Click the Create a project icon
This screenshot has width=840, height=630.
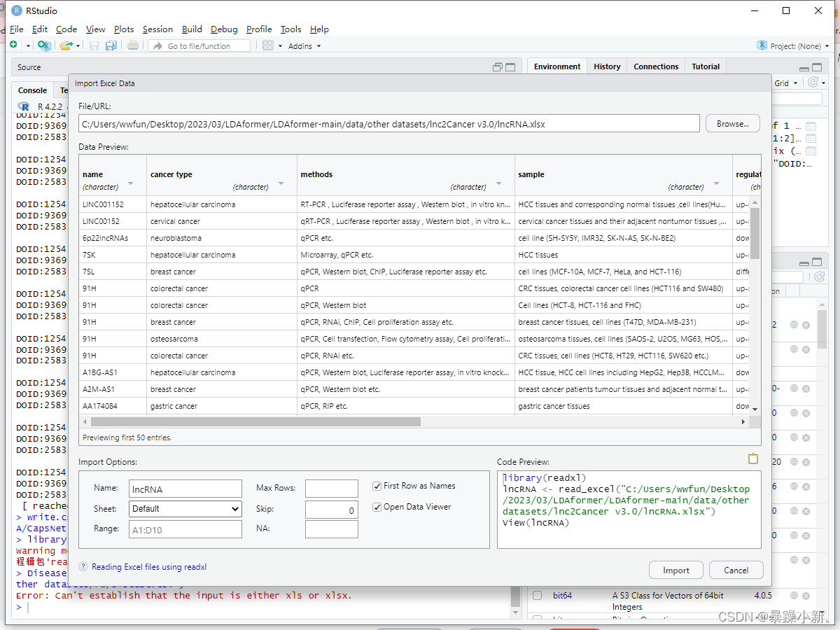click(x=44, y=45)
